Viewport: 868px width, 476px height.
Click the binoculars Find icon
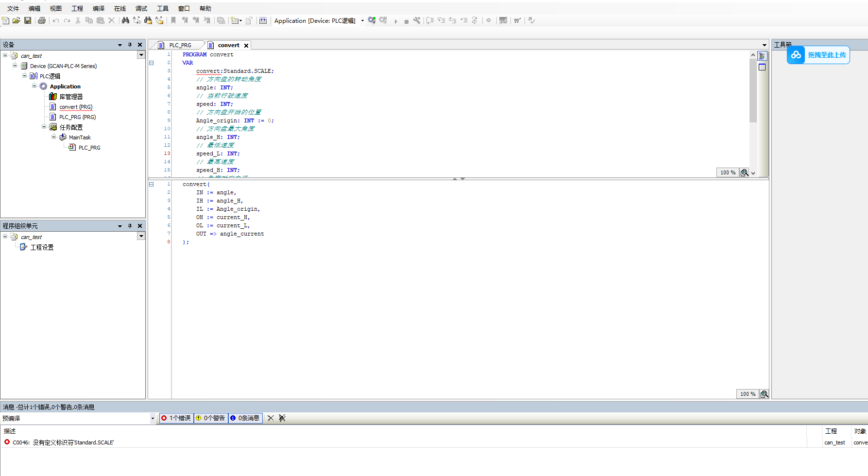(125, 20)
